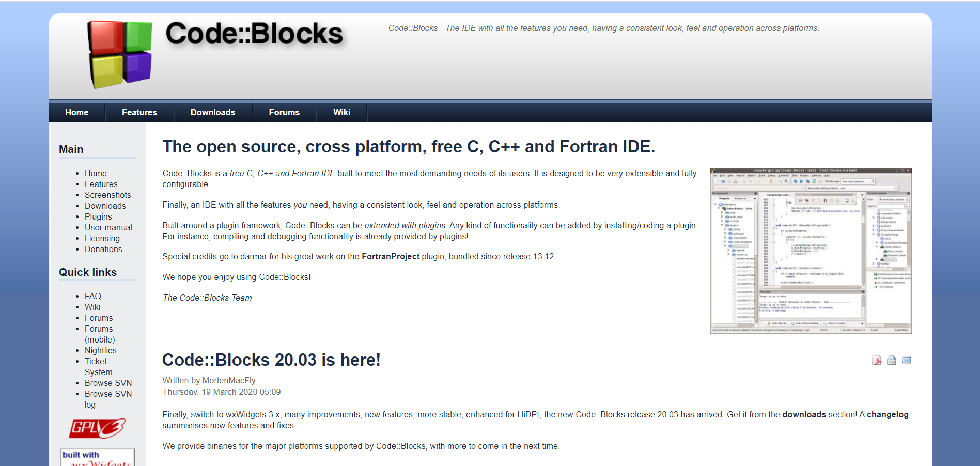The height and width of the screenshot is (466, 980).
Task: Open the Downloads menu in the navigation bar
Action: tap(213, 112)
